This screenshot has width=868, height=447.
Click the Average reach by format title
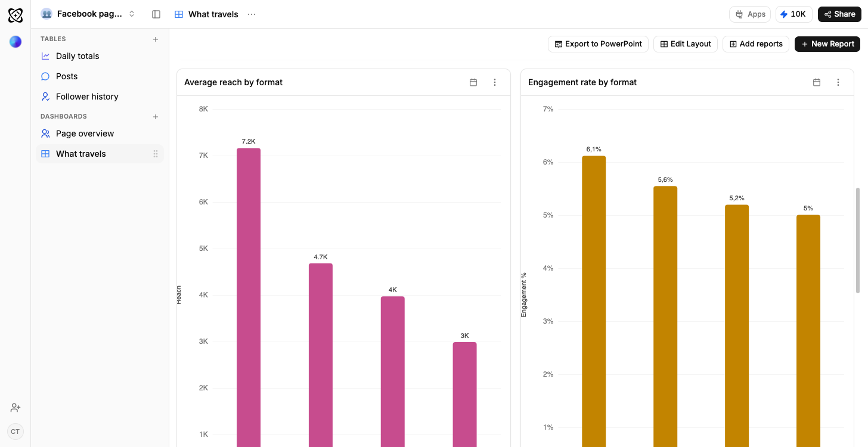pyautogui.click(x=233, y=82)
